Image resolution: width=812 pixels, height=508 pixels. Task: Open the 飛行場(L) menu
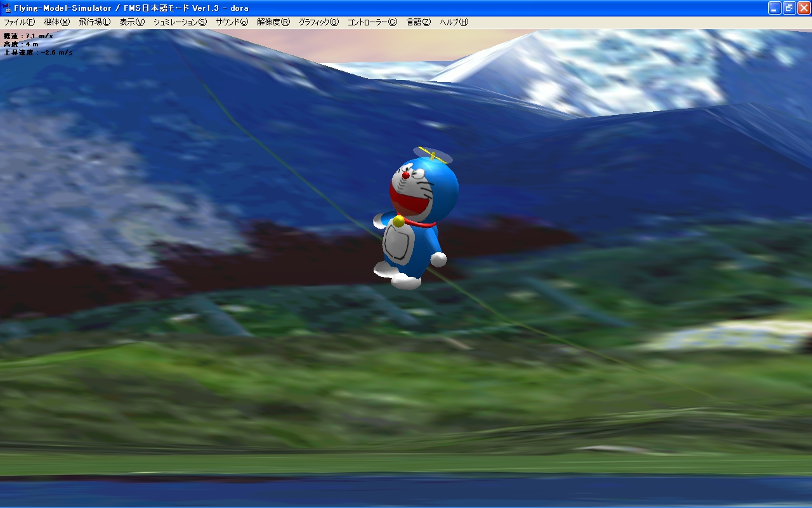pos(95,22)
